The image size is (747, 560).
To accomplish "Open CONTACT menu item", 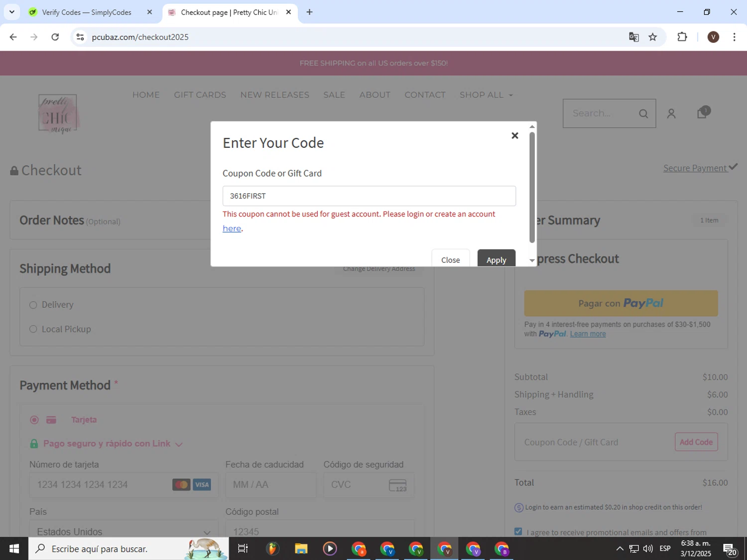I will pyautogui.click(x=425, y=95).
